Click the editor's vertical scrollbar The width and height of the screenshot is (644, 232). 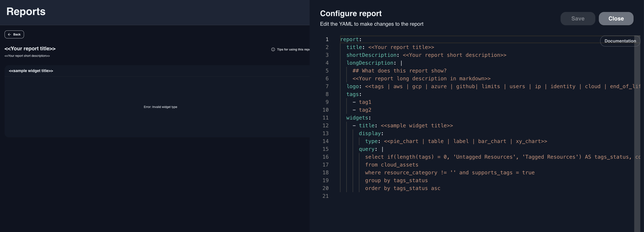[x=637, y=138]
